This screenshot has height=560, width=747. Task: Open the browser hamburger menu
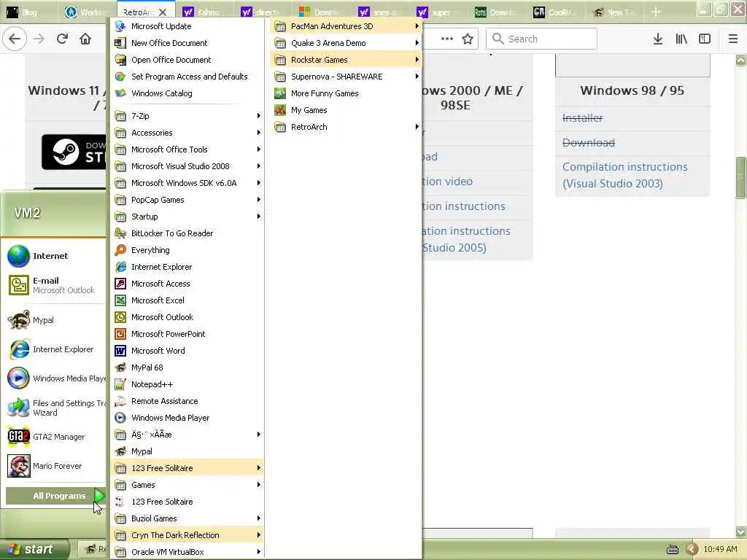pos(733,39)
